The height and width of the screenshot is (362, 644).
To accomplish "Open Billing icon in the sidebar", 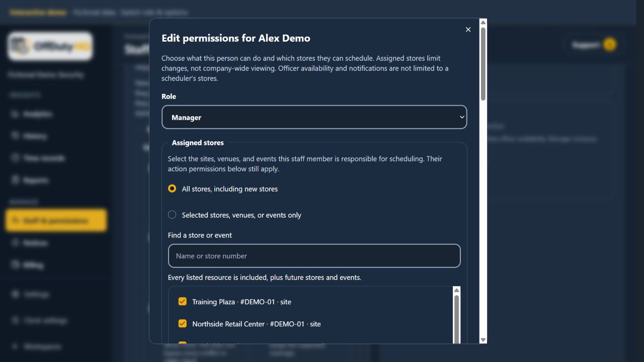I will coord(15,265).
